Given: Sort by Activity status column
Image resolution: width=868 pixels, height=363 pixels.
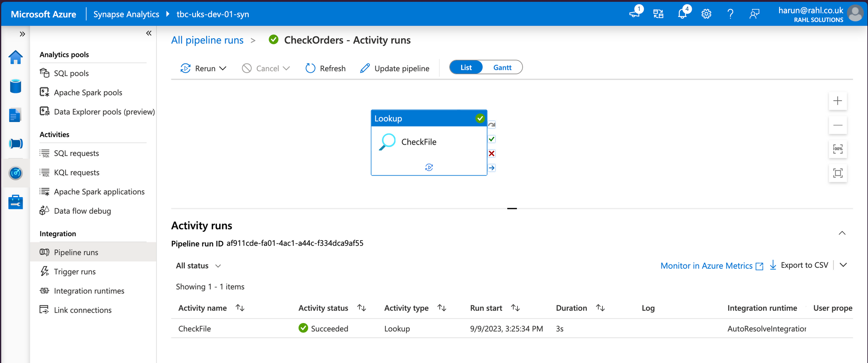Looking at the screenshot, I should click(x=362, y=308).
